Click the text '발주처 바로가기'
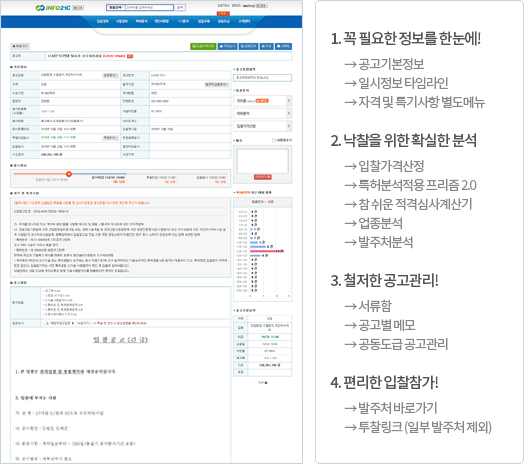 tap(398, 408)
